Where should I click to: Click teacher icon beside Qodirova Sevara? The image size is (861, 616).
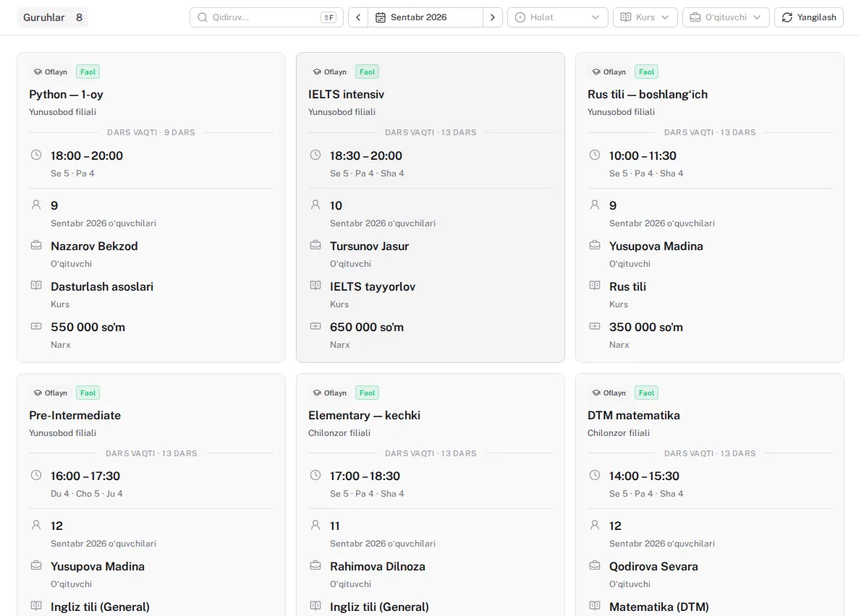[595, 565]
